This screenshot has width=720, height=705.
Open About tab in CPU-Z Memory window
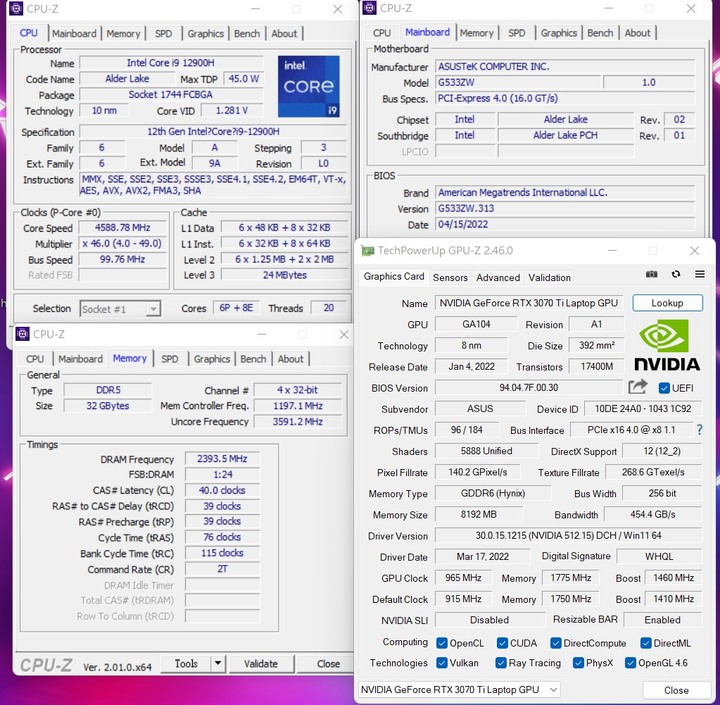tap(290, 359)
